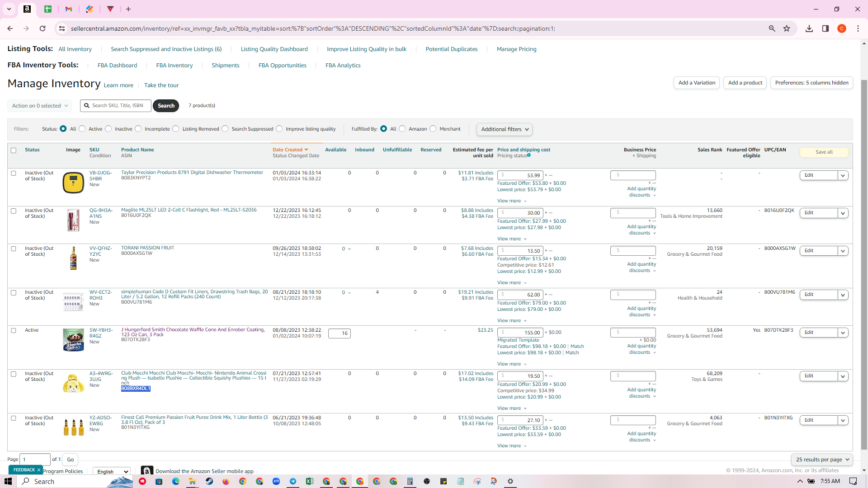Image resolution: width=868 pixels, height=488 pixels.
Task: Reload the current page
Action: coord(42,28)
